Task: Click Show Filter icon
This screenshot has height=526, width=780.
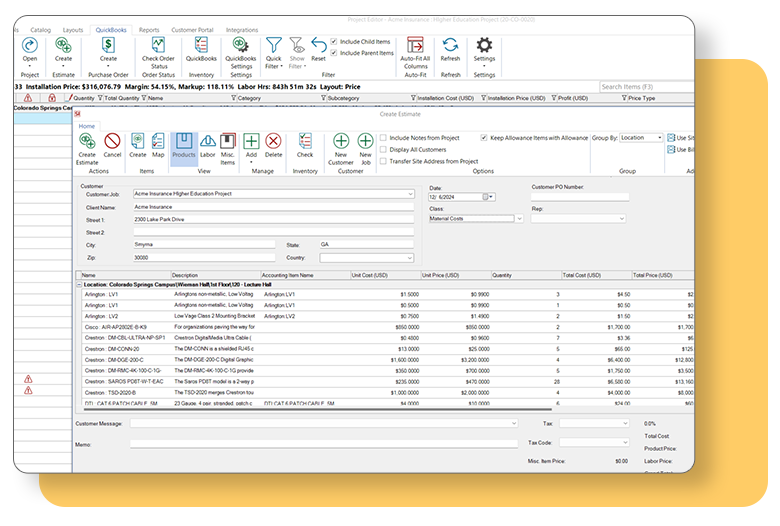Action: click(x=297, y=46)
